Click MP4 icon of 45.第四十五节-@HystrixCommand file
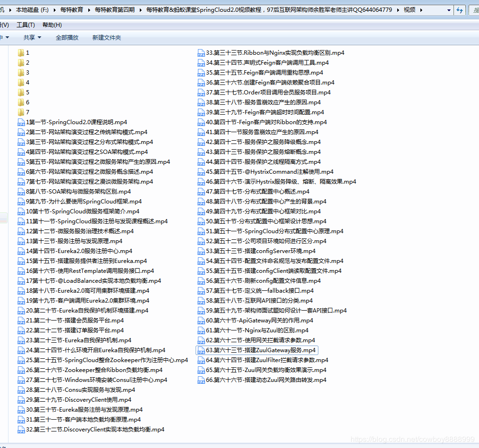This screenshot has width=479, height=448. point(201,172)
